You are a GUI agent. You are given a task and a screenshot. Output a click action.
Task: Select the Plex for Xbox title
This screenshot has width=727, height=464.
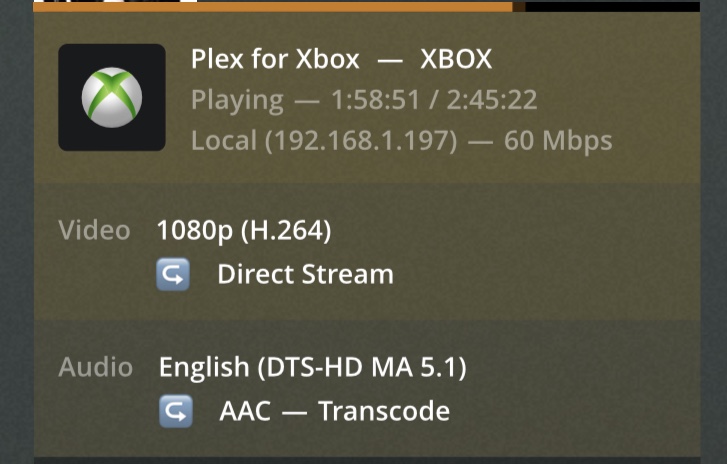(275, 59)
